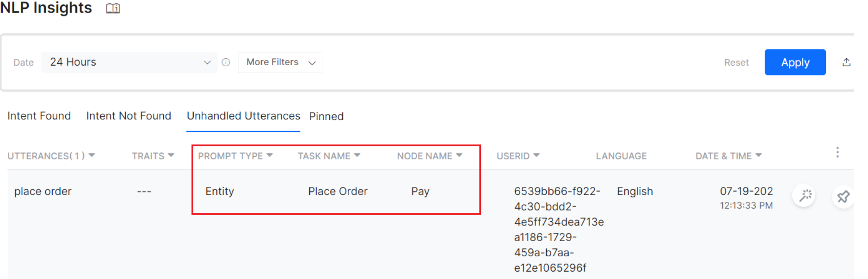
Task: Open the UserID column filter
Action: 536,155
